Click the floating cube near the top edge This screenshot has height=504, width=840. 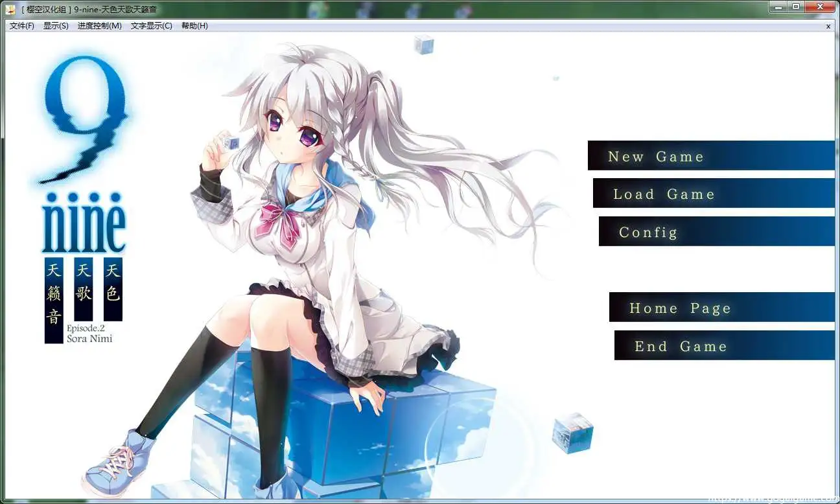pos(424,45)
